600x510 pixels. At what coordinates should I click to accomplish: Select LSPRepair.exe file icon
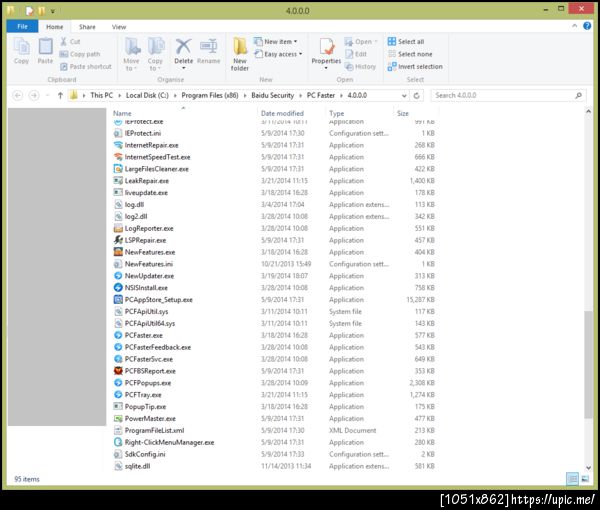[118, 240]
